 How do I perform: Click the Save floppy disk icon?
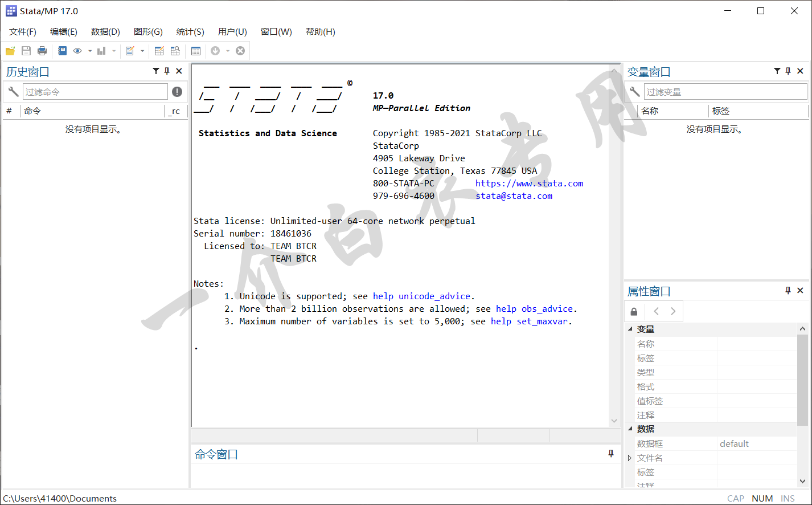[26, 51]
